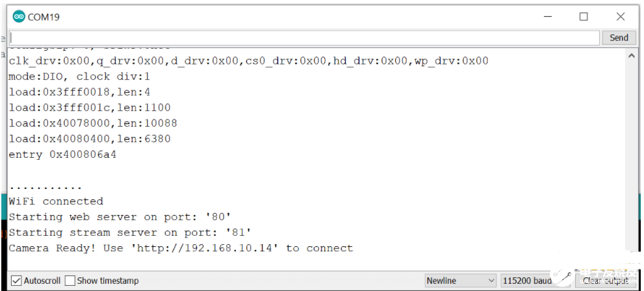This screenshot has width=644, height=291.
Task: Click the 'Starting web server' output line
Action: [x=120, y=217]
